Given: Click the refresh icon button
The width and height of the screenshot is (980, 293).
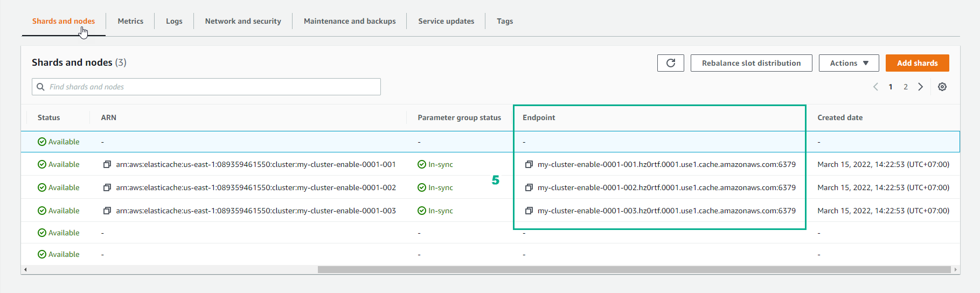Looking at the screenshot, I should pyautogui.click(x=671, y=63).
